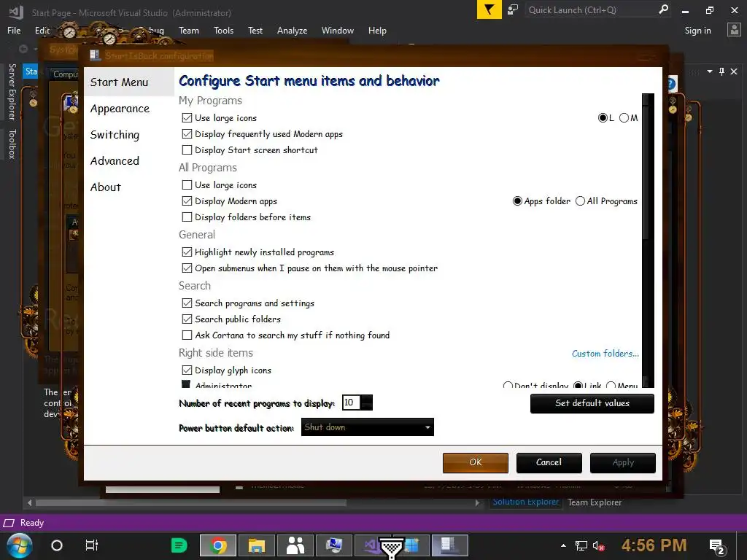
Task: Click Sign in in Visual Studio
Action: [697, 31]
